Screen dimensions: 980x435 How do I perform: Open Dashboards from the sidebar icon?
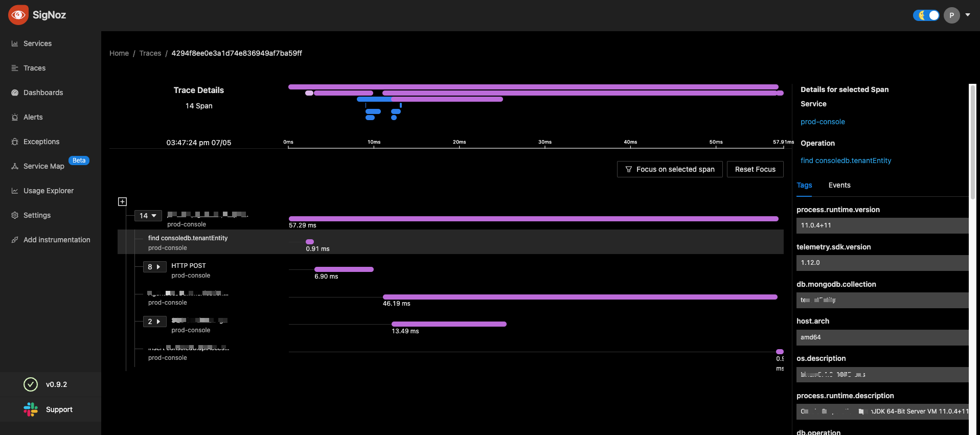[15, 93]
